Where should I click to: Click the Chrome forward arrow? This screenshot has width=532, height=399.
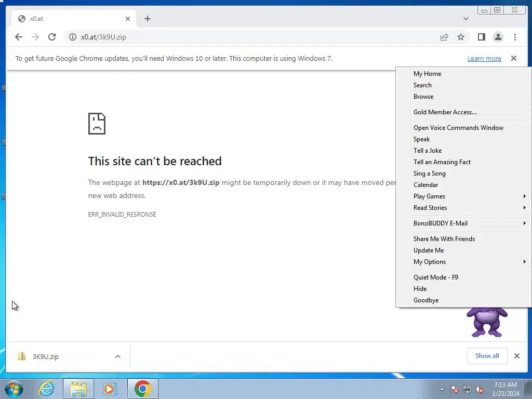(x=35, y=37)
